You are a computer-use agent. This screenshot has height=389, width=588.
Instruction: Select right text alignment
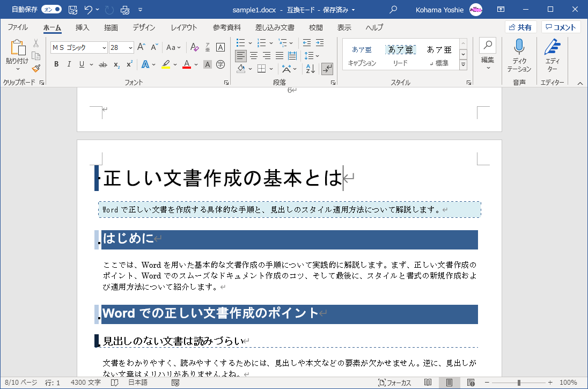coord(267,56)
